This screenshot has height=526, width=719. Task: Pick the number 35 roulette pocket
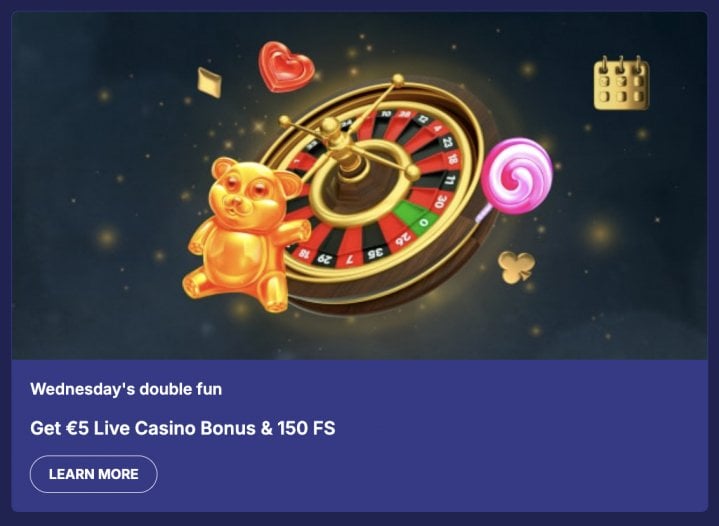click(x=375, y=253)
